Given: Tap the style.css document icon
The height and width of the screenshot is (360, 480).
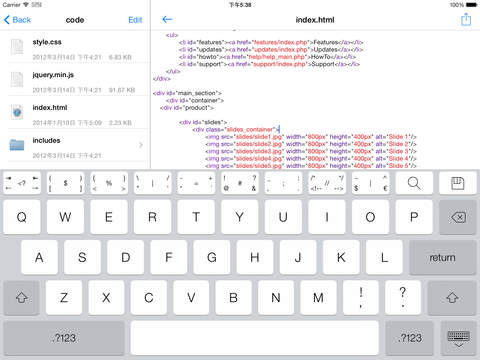Looking at the screenshot, I should point(17,46).
